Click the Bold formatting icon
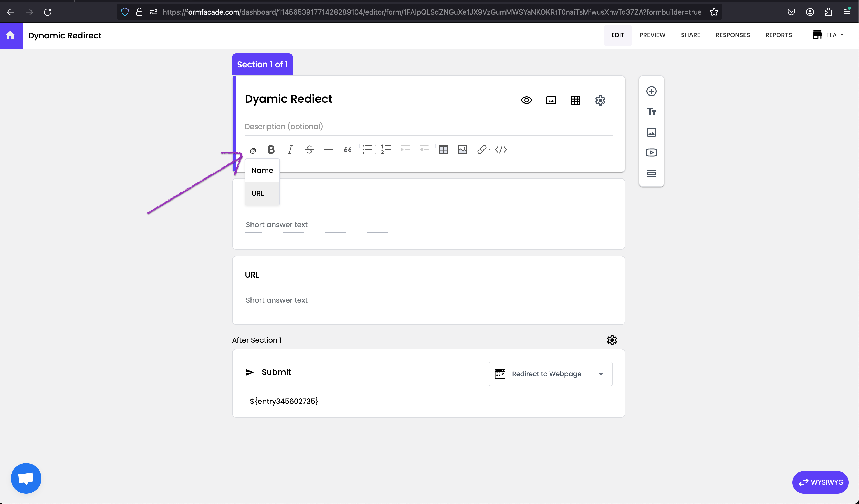The width and height of the screenshot is (859, 504). coord(271,150)
